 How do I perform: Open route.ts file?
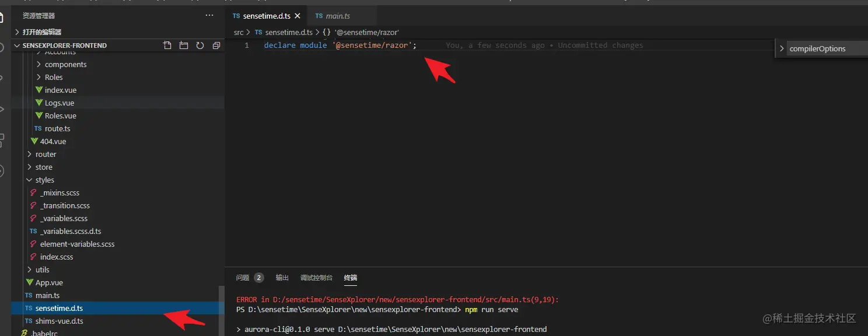[118, 128]
